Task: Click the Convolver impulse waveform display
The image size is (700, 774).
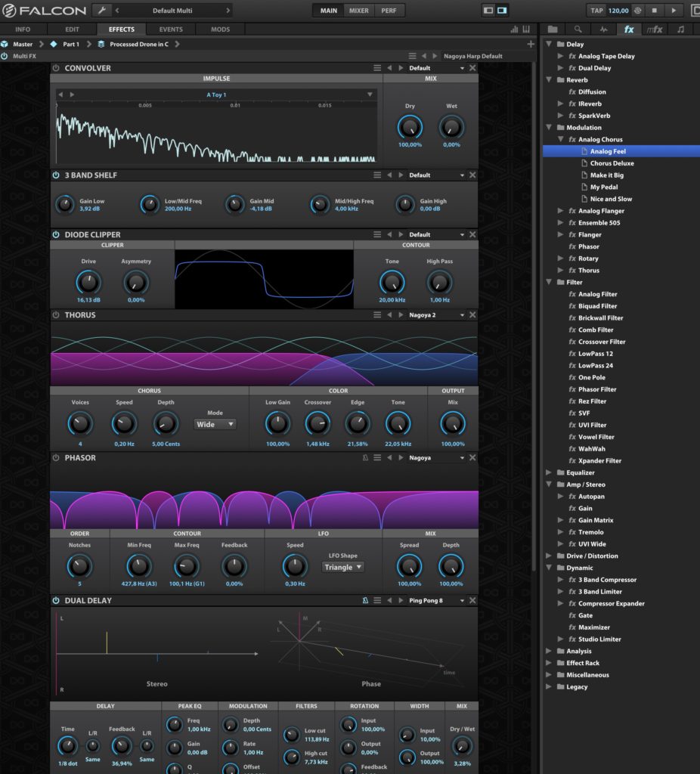Action: point(216,133)
